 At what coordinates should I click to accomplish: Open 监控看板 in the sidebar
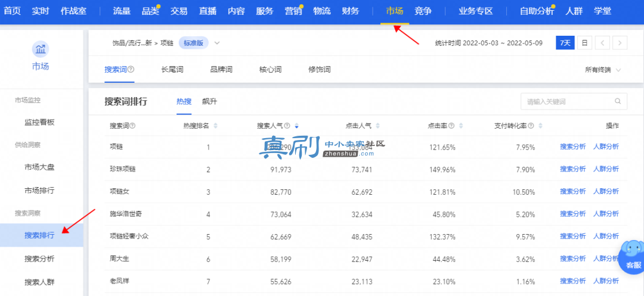[x=39, y=122]
